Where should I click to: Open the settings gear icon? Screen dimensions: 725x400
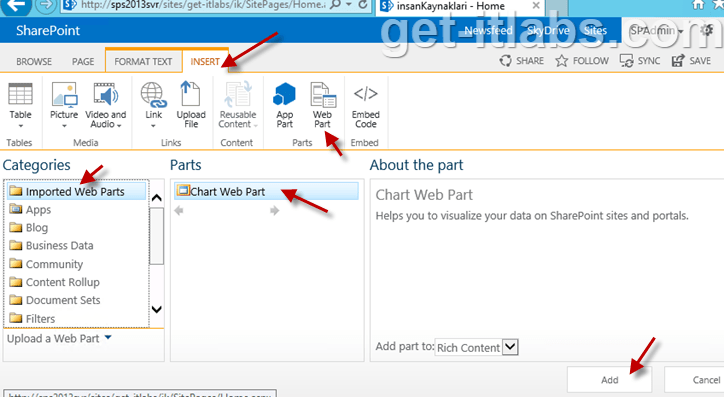(x=707, y=31)
